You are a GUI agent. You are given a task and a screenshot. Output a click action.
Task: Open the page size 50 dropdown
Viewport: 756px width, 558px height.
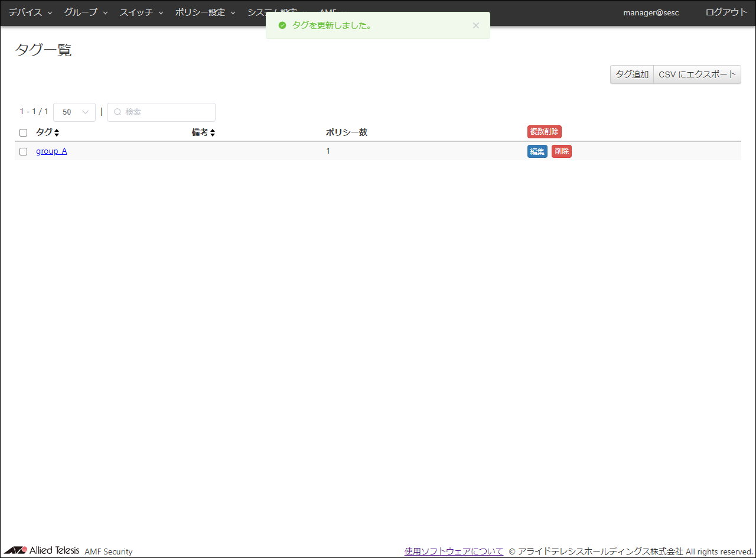pyautogui.click(x=74, y=112)
